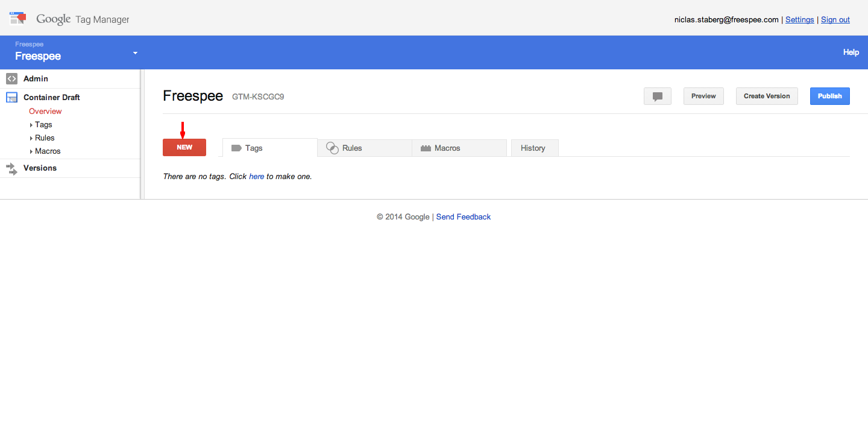Image resolution: width=868 pixels, height=433 pixels.
Task: Click the container ID GTM-KSCGC9
Action: tap(258, 96)
